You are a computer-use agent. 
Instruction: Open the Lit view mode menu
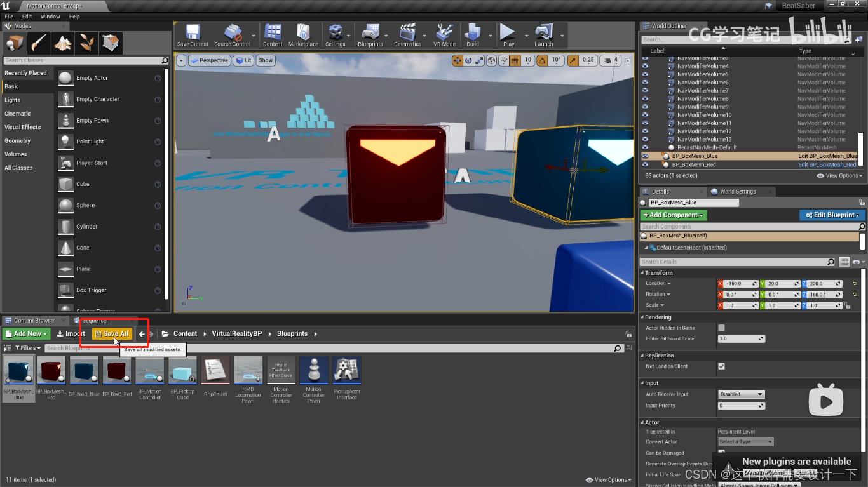coord(243,60)
